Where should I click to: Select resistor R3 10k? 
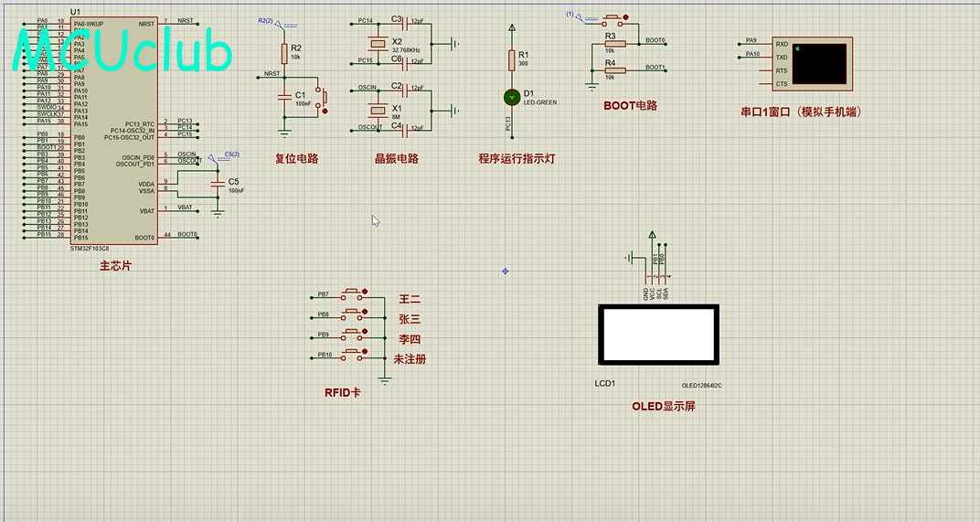coord(615,45)
